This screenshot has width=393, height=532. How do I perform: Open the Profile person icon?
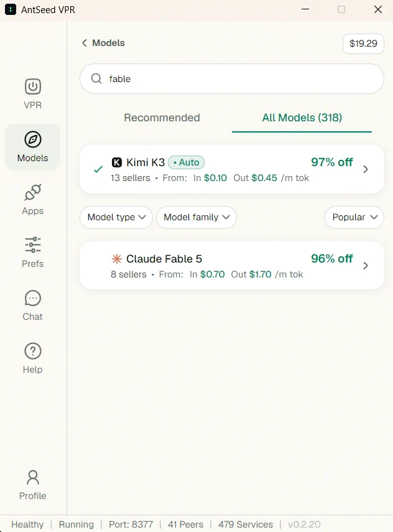33,478
